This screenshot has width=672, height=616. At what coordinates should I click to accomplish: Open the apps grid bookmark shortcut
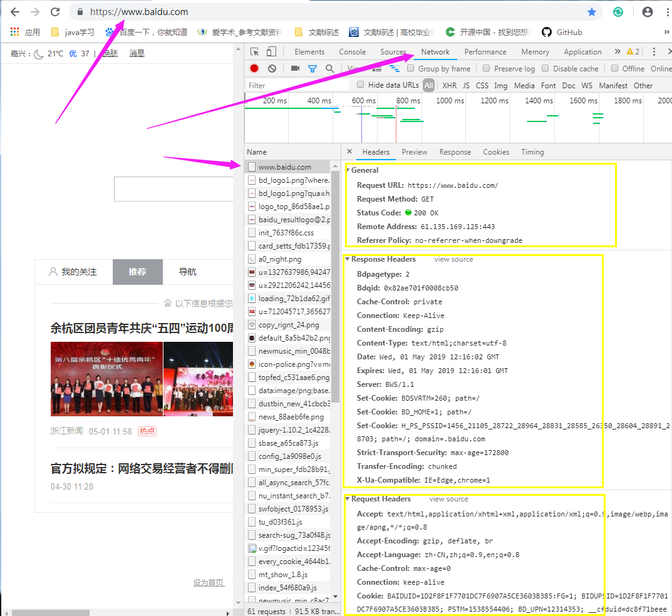coord(25,32)
